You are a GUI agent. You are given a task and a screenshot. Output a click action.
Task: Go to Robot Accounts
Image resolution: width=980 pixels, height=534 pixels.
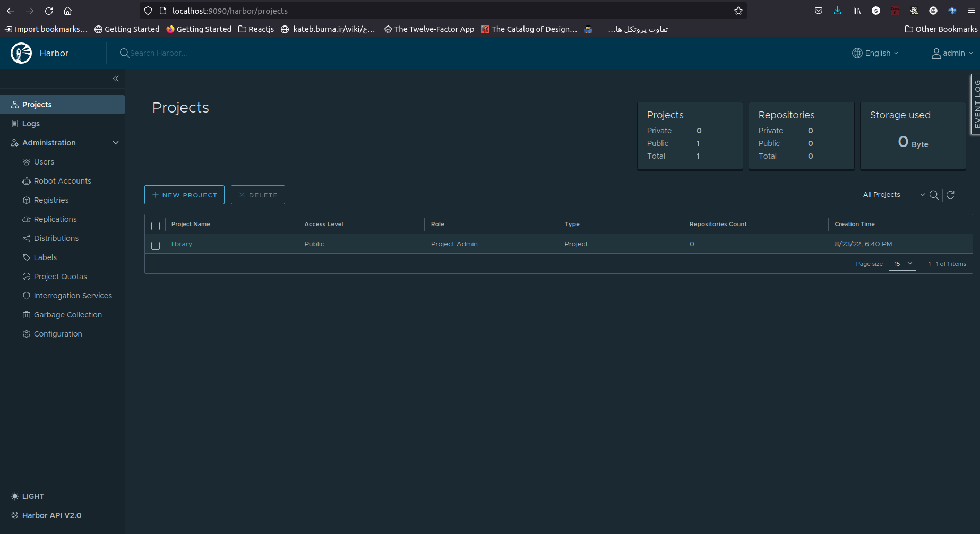point(62,181)
